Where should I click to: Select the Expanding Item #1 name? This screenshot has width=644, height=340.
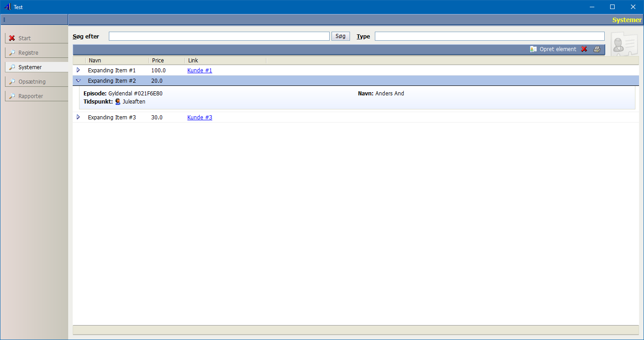(112, 71)
